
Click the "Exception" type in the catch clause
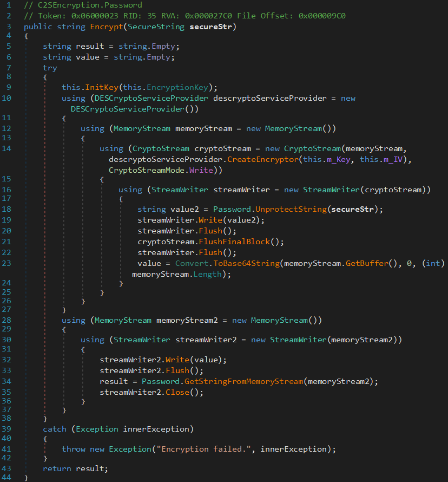[x=97, y=429]
